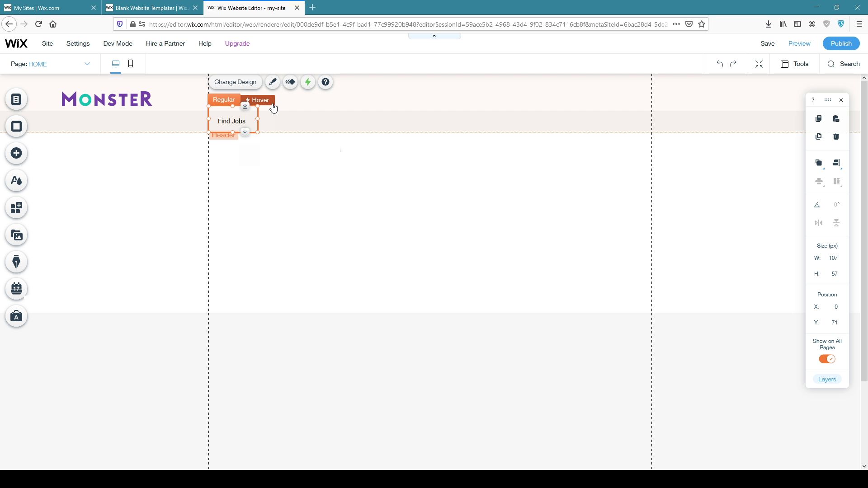The height and width of the screenshot is (488, 868).
Task: Turn off Show on All Pages
Action: [827, 359]
